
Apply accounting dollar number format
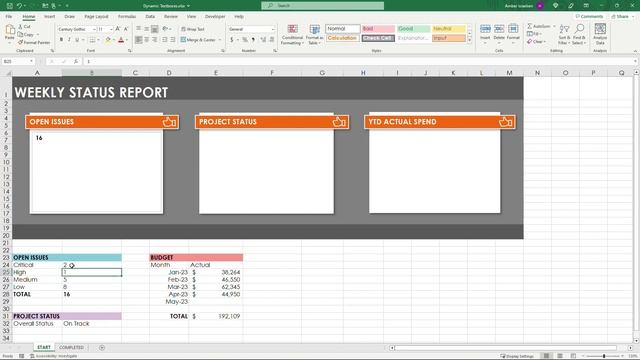(x=231, y=40)
